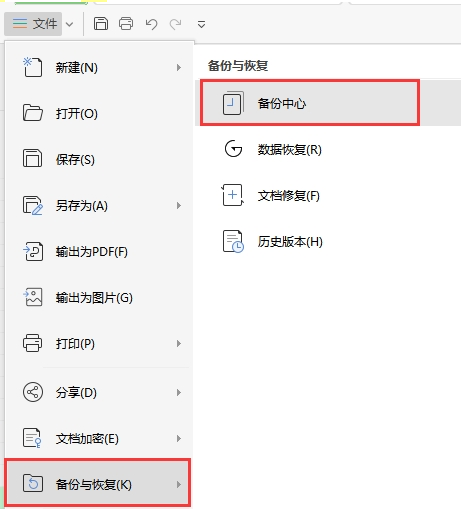Click the save icon in quick toolbar

(x=101, y=24)
